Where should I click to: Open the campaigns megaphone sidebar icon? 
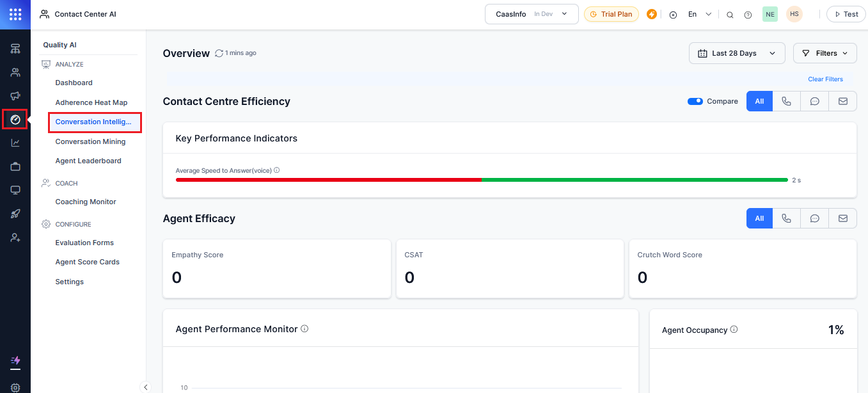[15, 96]
